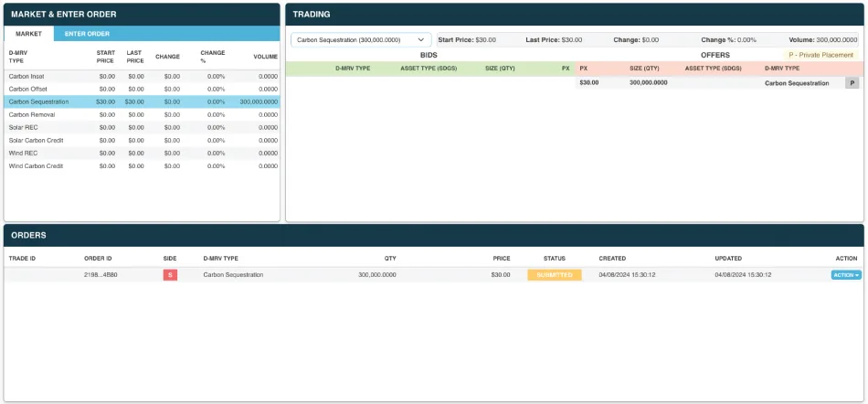Select the Carbon Offset market row

point(142,89)
